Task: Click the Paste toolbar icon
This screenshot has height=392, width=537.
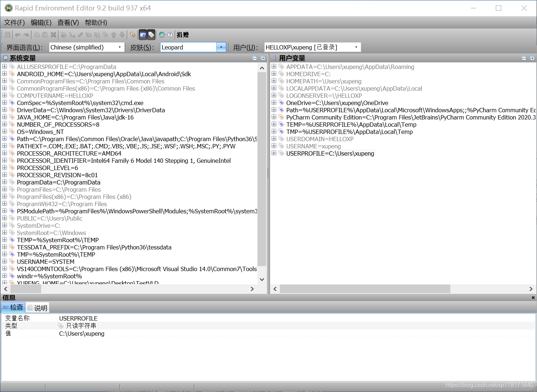Action: 45,35
